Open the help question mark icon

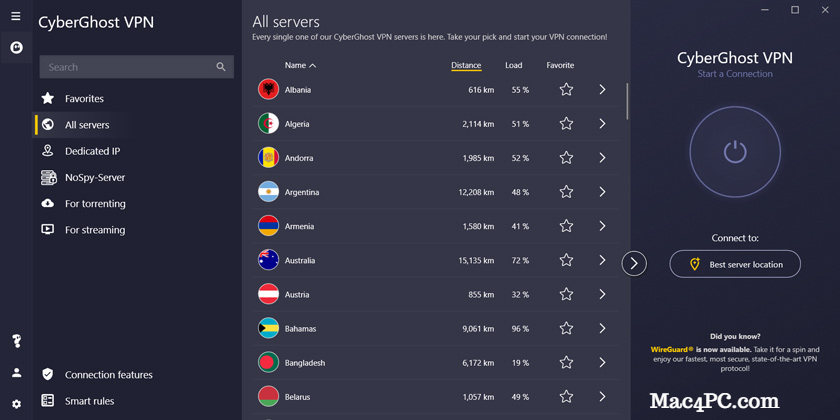[16, 341]
